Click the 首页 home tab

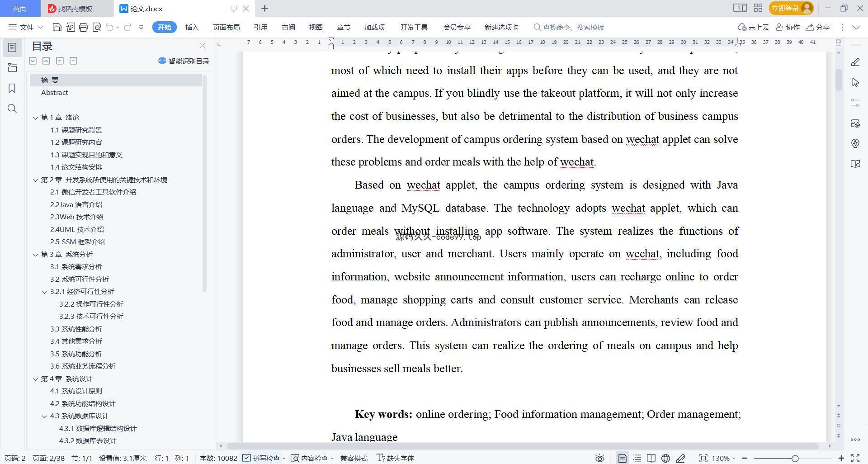point(19,9)
